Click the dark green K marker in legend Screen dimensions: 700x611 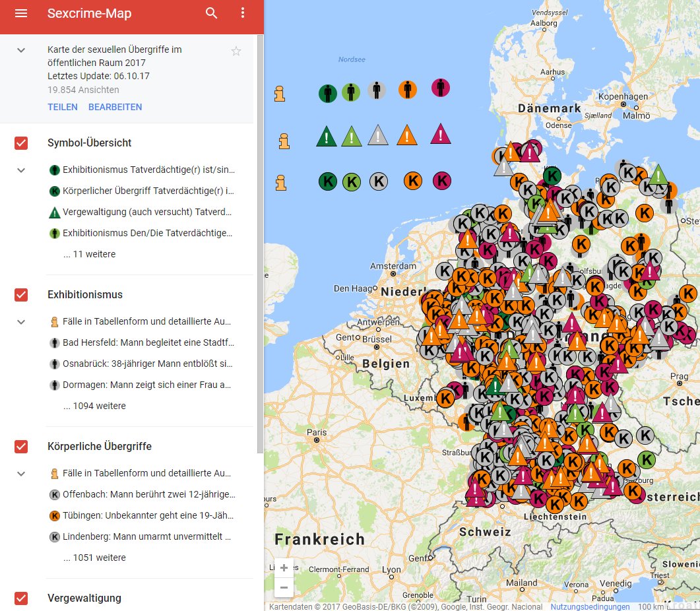click(328, 181)
